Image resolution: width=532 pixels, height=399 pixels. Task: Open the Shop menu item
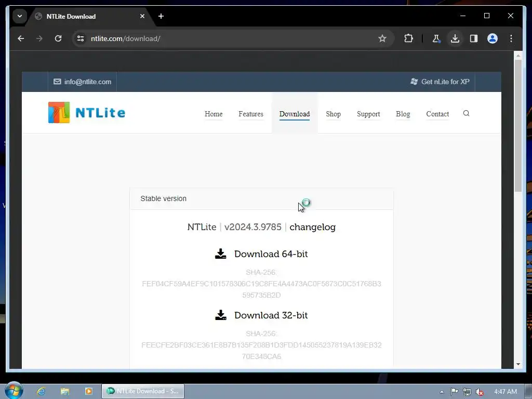[333, 114]
